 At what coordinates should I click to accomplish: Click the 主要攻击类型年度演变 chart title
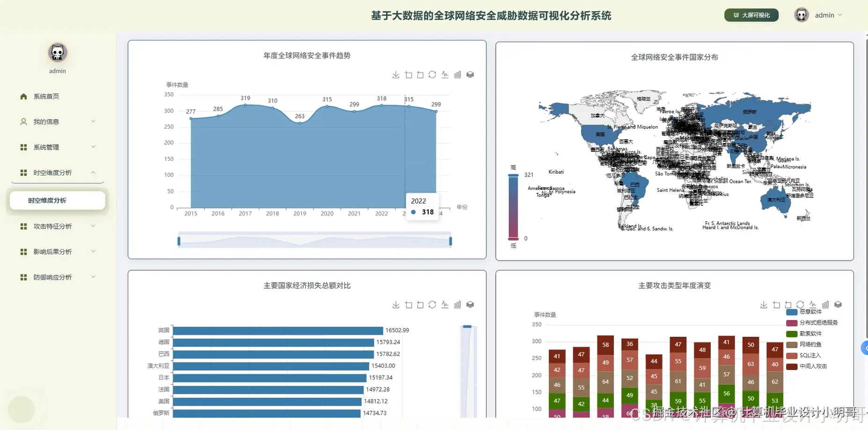[x=675, y=285]
